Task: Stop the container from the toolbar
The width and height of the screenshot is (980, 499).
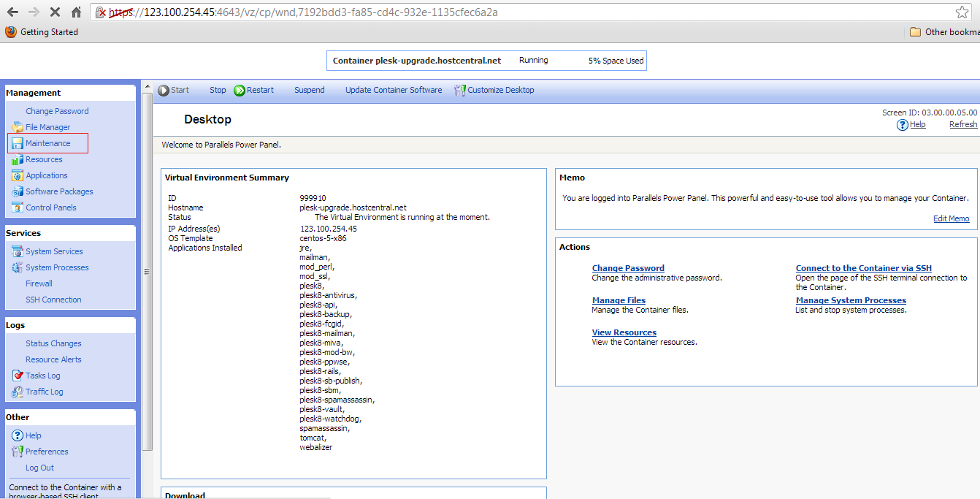Action: [x=218, y=91]
